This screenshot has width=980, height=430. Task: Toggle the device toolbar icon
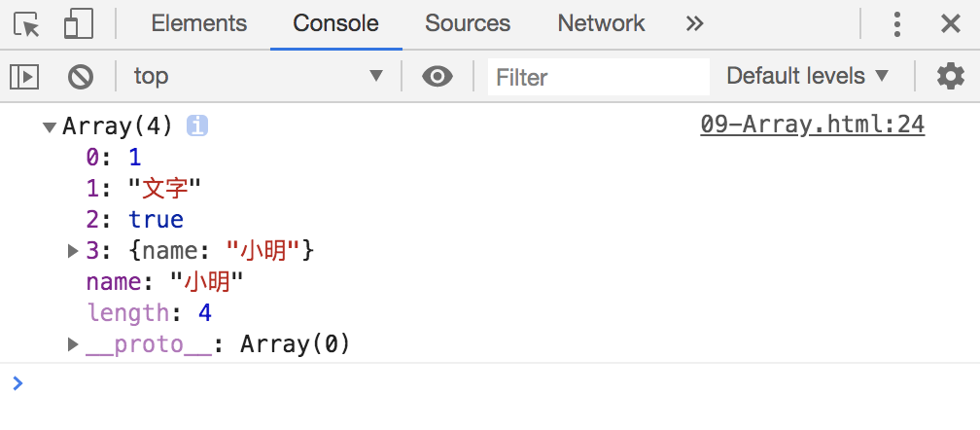coord(79,23)
